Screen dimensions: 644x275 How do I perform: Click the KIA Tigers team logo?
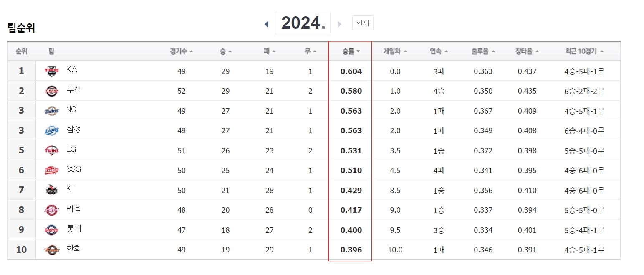tap(52, 71)
